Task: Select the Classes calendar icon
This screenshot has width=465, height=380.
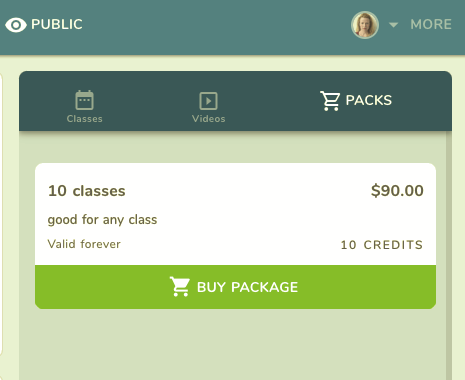Action: tap(84, 100)
